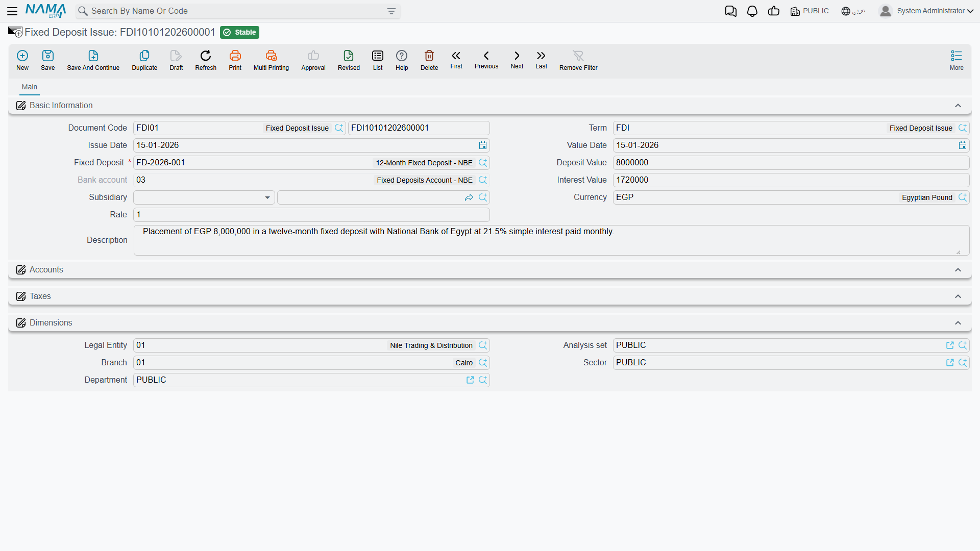Screen dimensions: 980x551
Task: Open Help for this screen
Action: click(402, 60)
